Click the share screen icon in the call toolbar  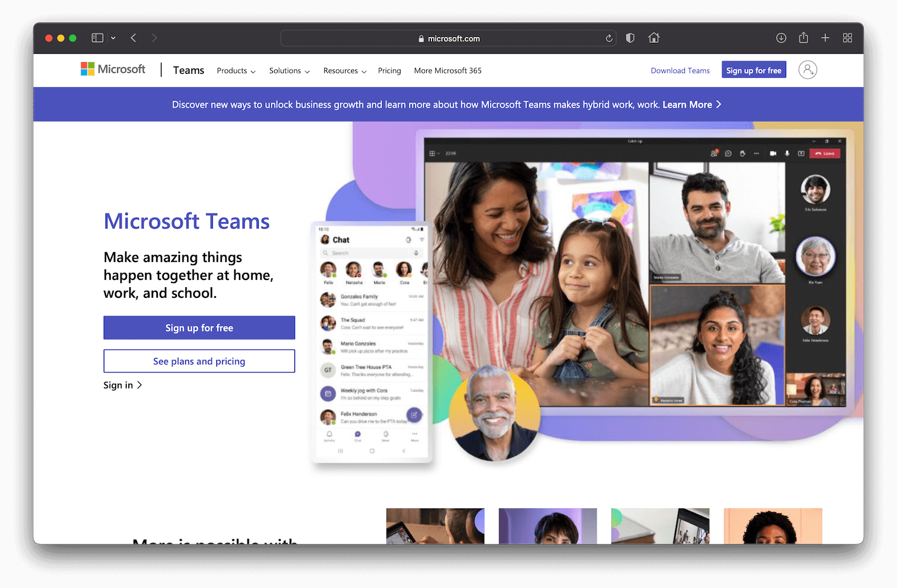click(802, 153)
